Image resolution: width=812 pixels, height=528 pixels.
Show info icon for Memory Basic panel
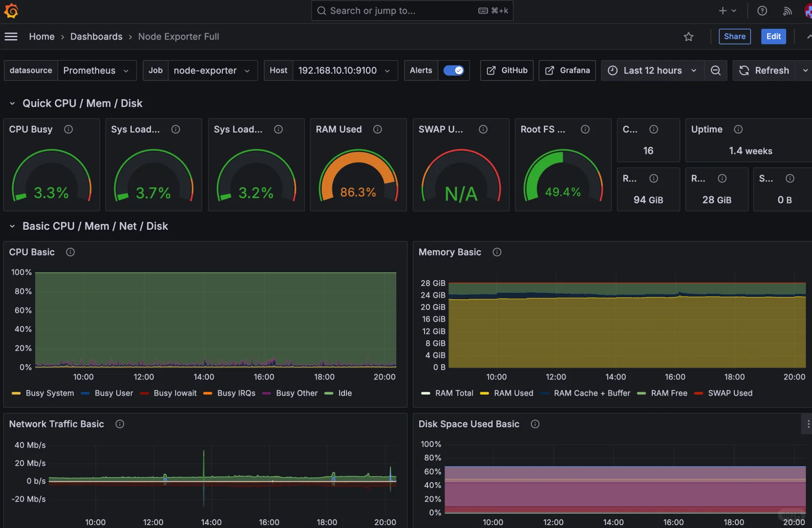[497, 252]
